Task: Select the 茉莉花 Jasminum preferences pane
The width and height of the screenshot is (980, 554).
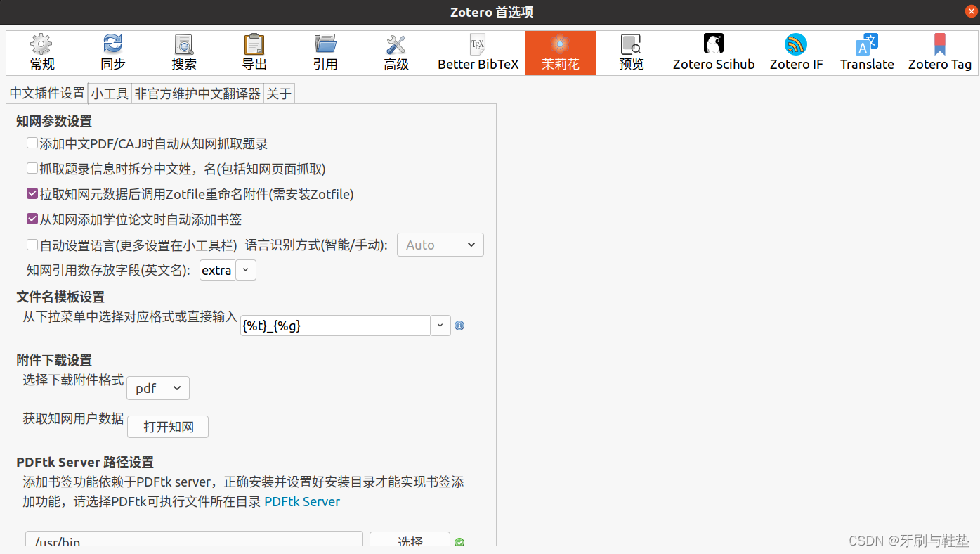Action: [560, 53]
